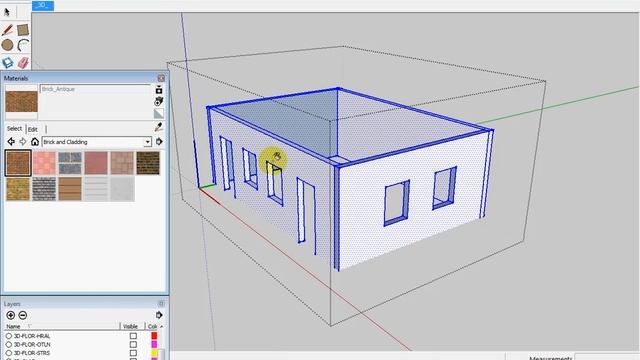Click the display secondary selection pane icon

pos(159,90)
